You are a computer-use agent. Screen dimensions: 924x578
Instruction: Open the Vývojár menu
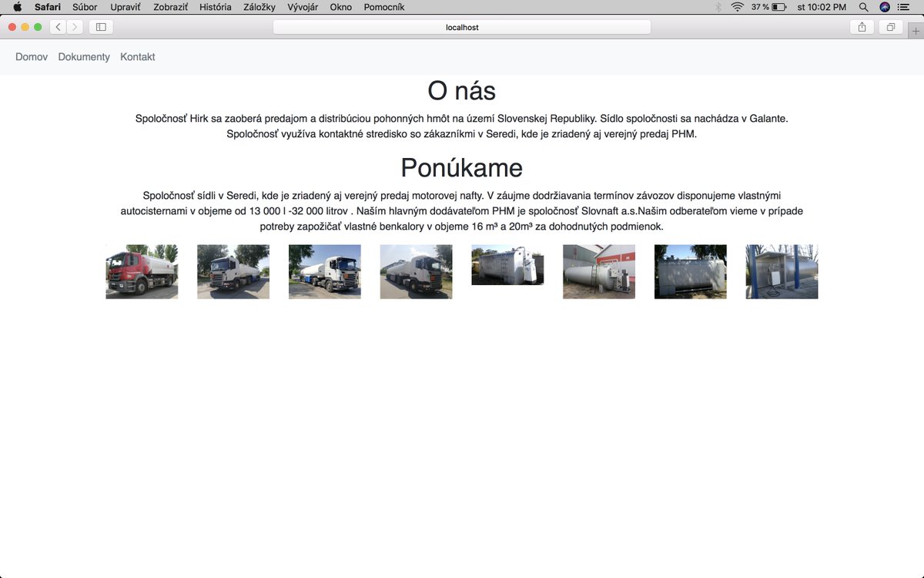303,7
